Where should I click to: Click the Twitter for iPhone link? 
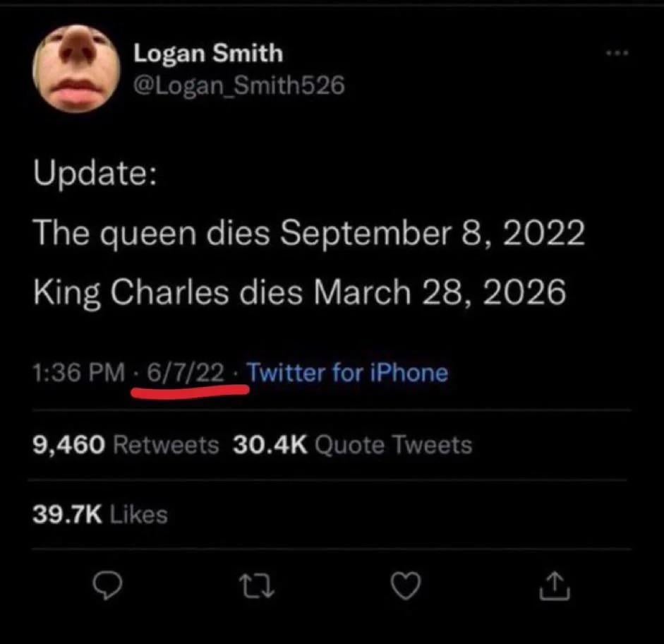point(348,371)
